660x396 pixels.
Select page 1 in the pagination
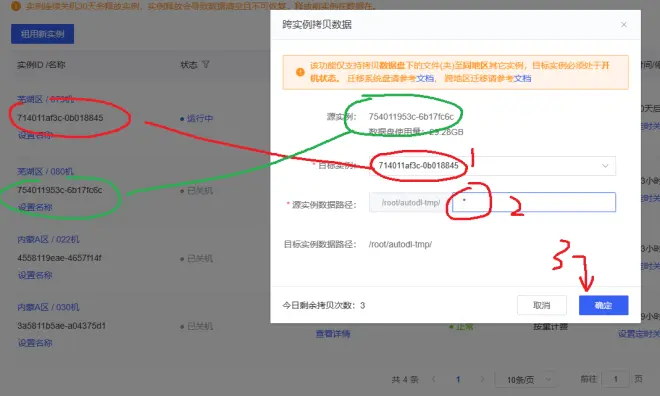pyautogui.click(x=458, y=379)
